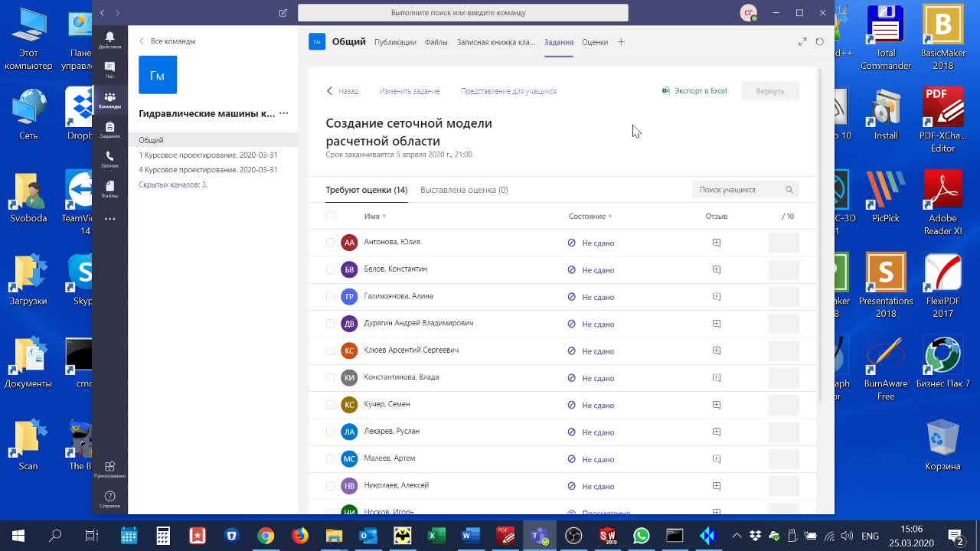Expand hidden channels link
The image size is (980, 551).
[173, 184]
